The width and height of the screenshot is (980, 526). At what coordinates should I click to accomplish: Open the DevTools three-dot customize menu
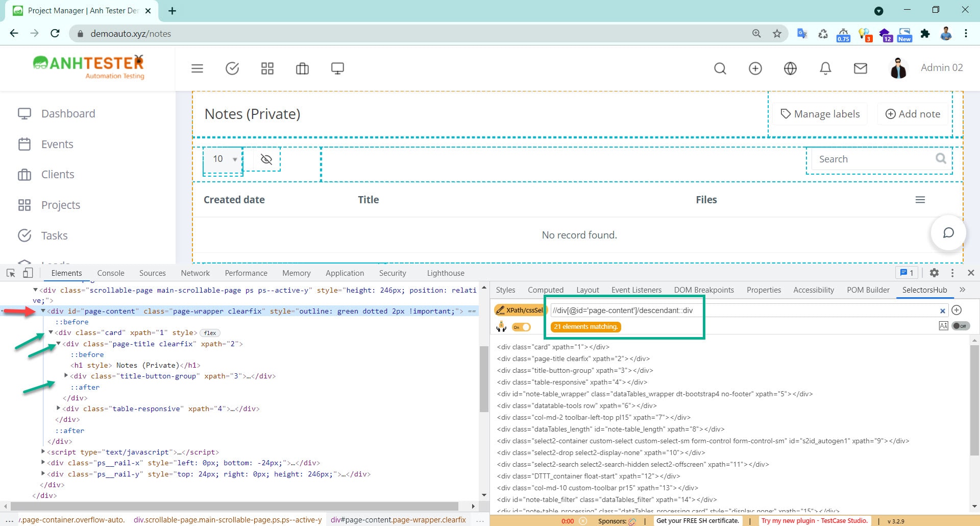coord(952,273)
